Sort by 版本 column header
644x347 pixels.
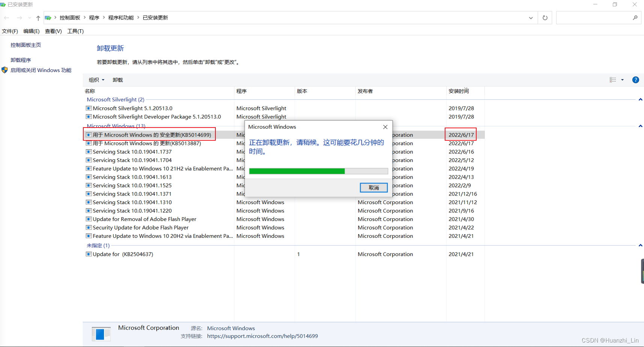tap(325, 91)
